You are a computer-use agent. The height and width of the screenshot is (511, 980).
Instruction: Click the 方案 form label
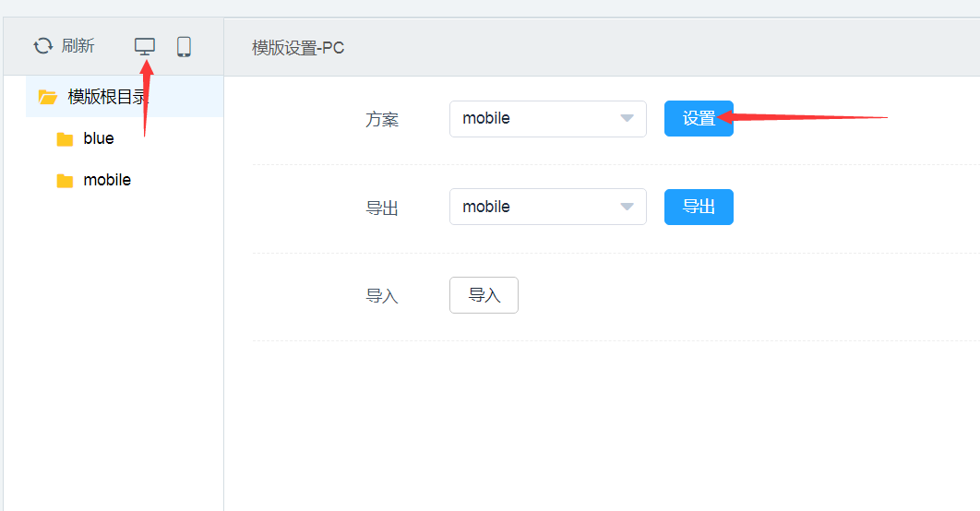[x=382, y=120]
